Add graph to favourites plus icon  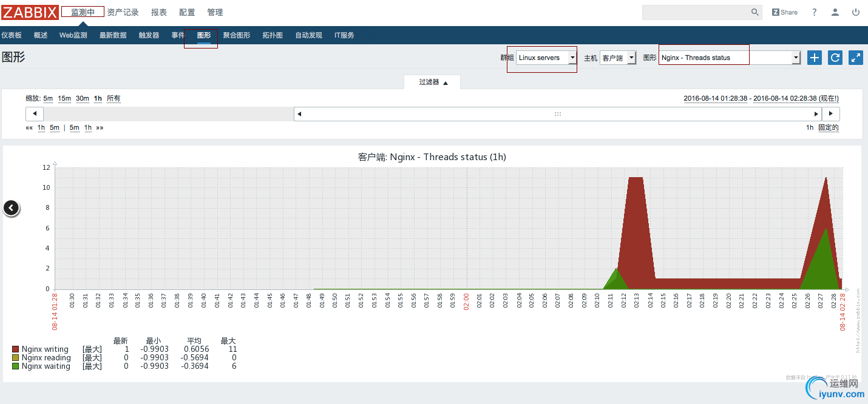click(x=815, y=58)
